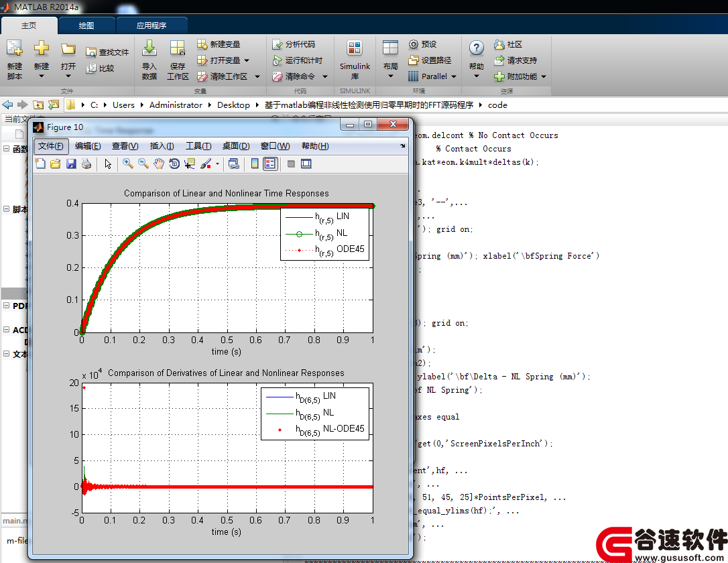This screenshot has height=563, width=728.
Task: Click Open File icon in Figure 10 toolbar
Action: [56, 164]
